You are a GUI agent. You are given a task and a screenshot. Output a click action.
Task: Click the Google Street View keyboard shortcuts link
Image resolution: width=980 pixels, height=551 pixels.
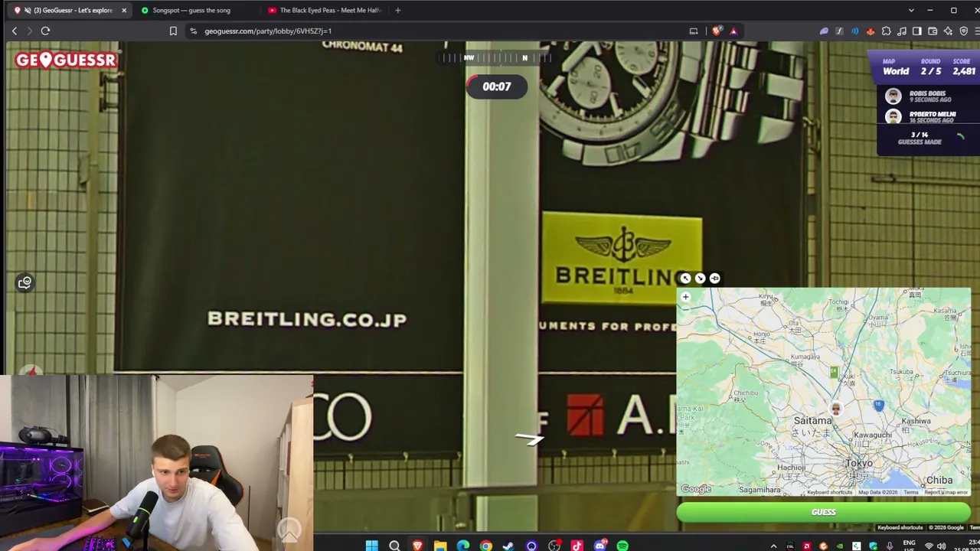point(900,527)
